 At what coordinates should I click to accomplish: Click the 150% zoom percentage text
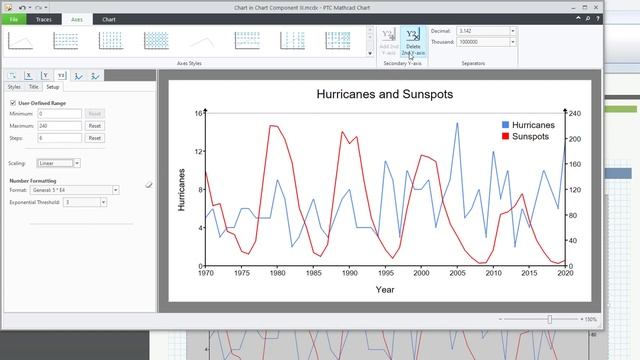(591, 319)
